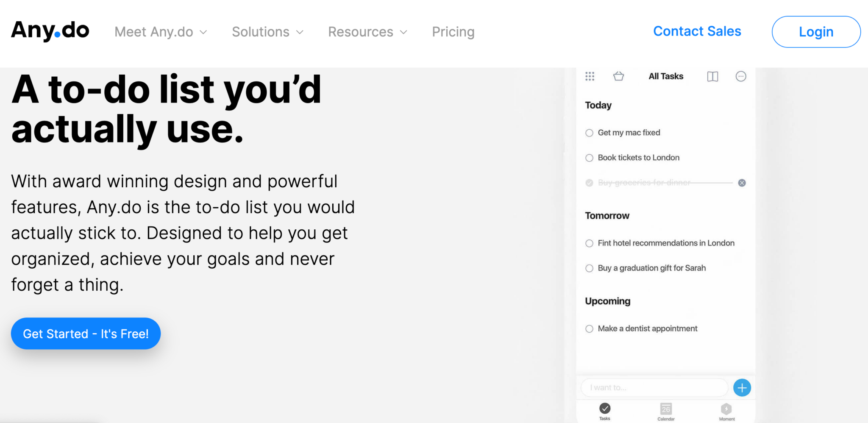Complete "Make a dentist appointment" task
Image resolution: width=868 pixels, height=423 pixels.
pos(589,329)
